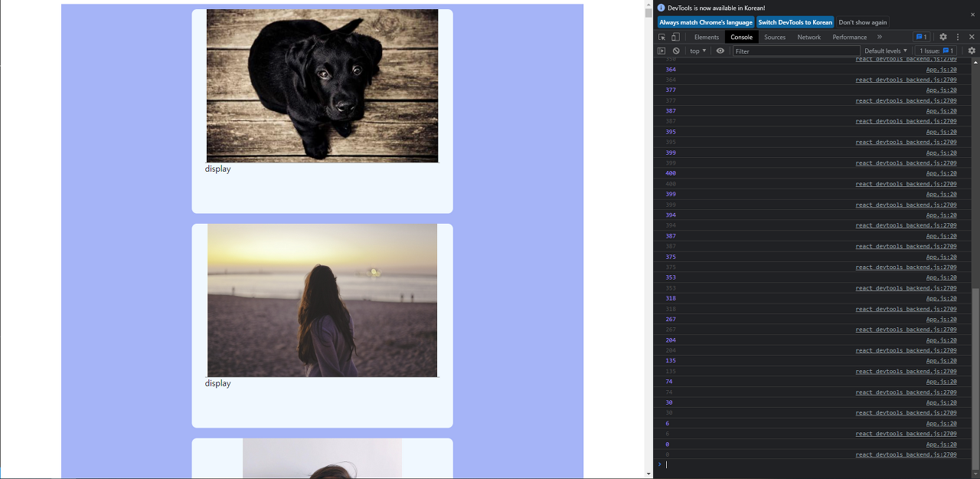
Task: Select the blue 353 log value
Action: pos(671,277)
